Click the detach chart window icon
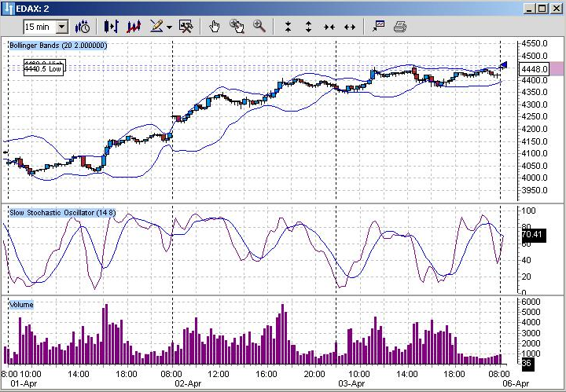 [378, 27]
